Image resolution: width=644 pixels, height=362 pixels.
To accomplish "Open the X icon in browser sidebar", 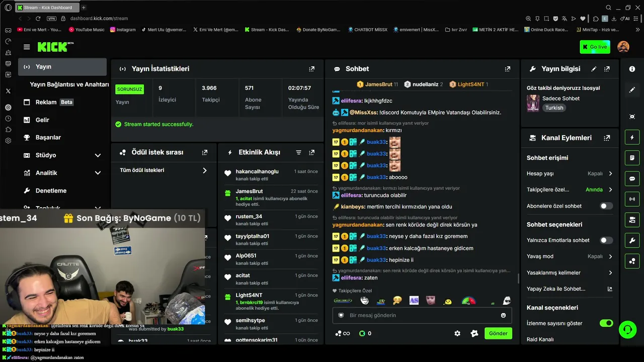I will pos(8,91).
